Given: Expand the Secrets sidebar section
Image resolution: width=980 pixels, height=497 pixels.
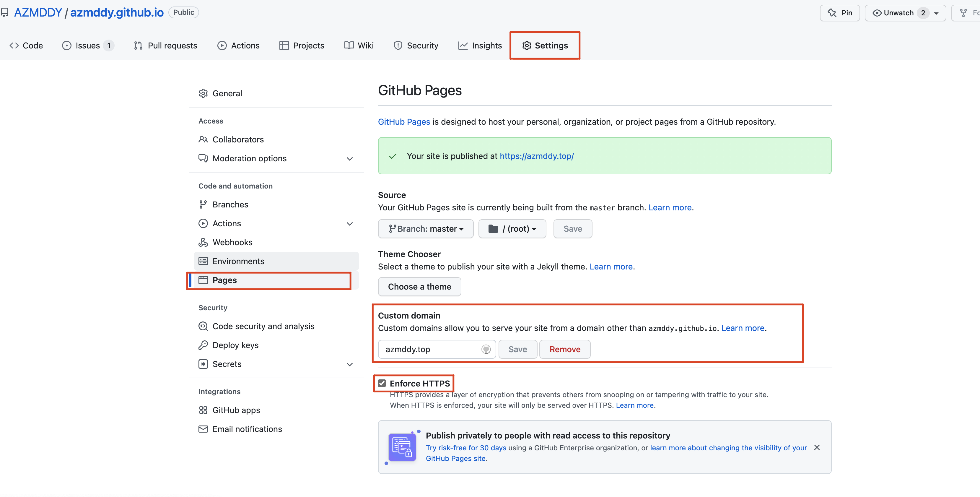Looking at the screenshot, I should coord(350,364).
